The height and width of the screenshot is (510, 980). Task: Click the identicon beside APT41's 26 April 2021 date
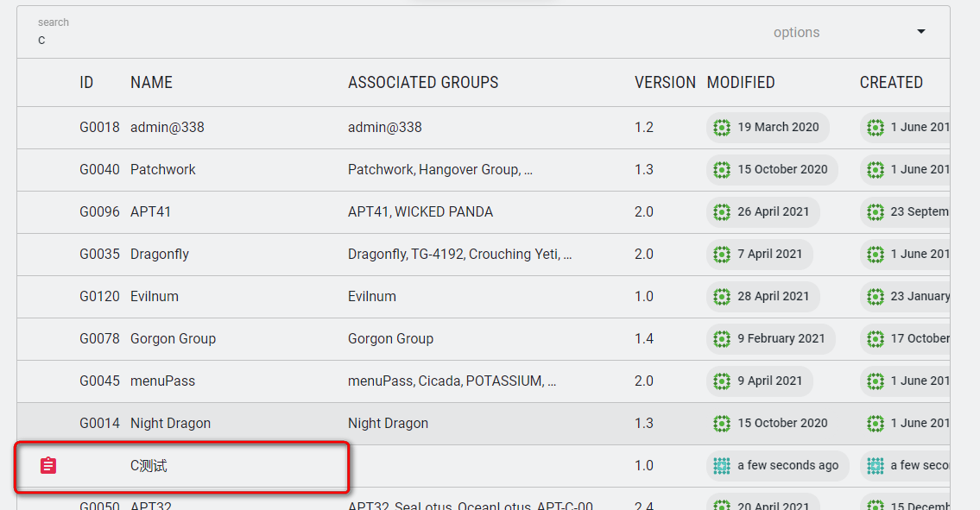click(x=721, y=211)
